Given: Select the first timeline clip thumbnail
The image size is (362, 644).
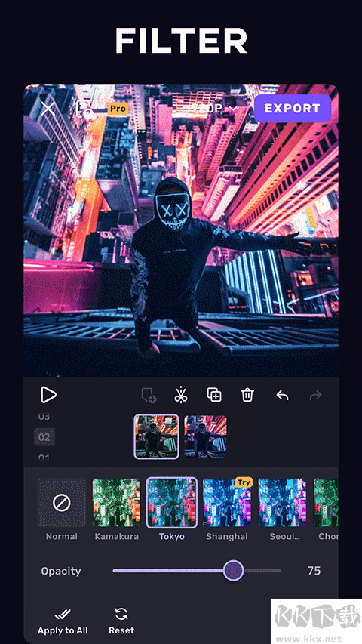Looking at the screenshot, I should tap(156, 436).
